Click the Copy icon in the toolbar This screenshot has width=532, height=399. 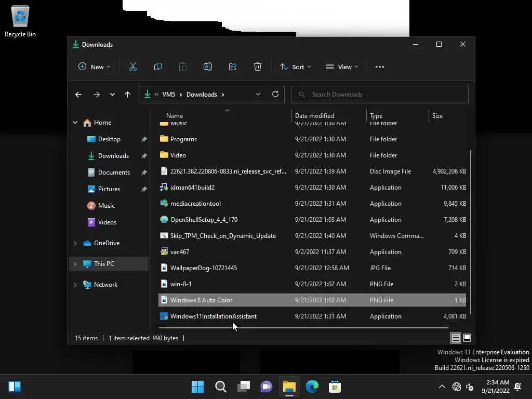click(158, 67)
